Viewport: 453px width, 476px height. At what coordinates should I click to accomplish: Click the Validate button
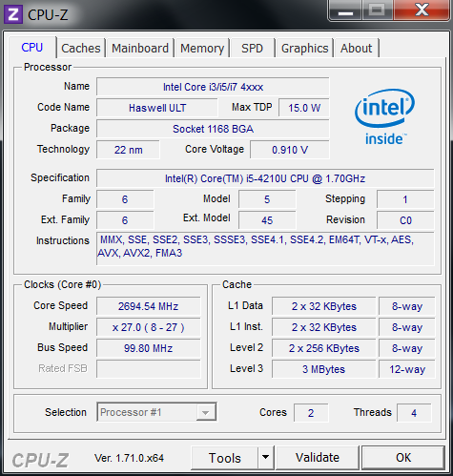click(x=318, y=458)
